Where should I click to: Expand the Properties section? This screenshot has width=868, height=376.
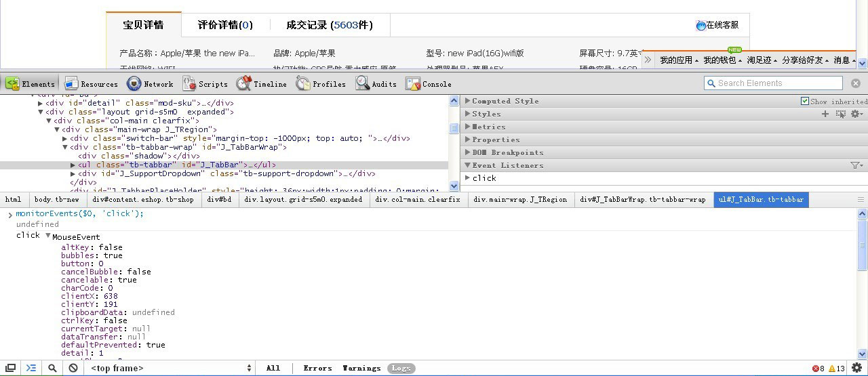pyautogui.click(x=467, y=140)
